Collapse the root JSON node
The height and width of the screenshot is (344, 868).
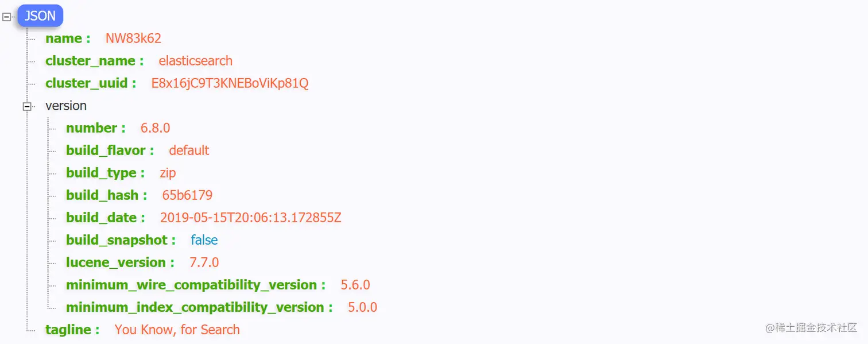6,17
